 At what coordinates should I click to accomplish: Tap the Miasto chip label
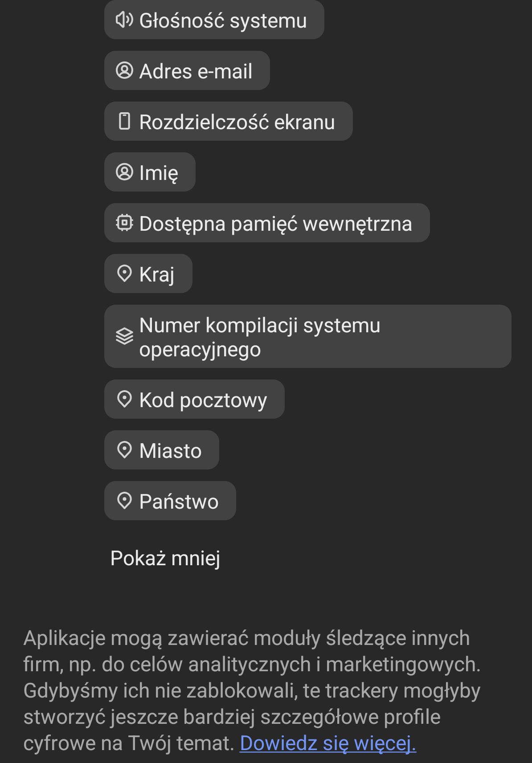tap(171, 451)
